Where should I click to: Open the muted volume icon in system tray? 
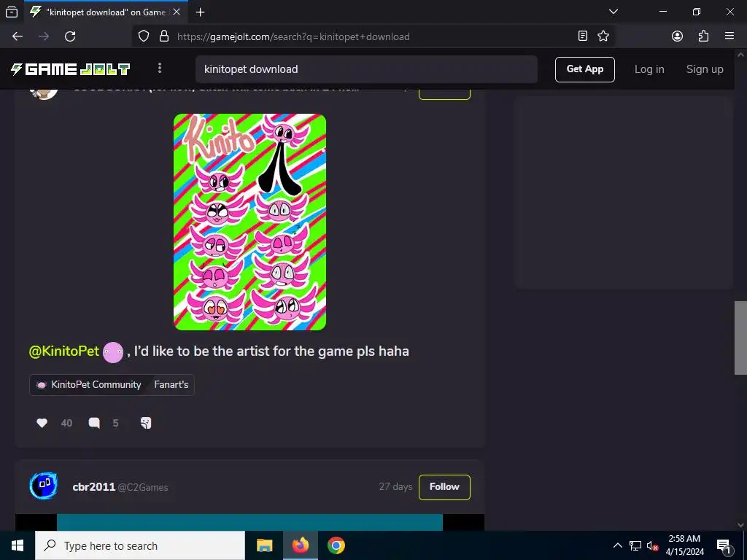(653, 545)
